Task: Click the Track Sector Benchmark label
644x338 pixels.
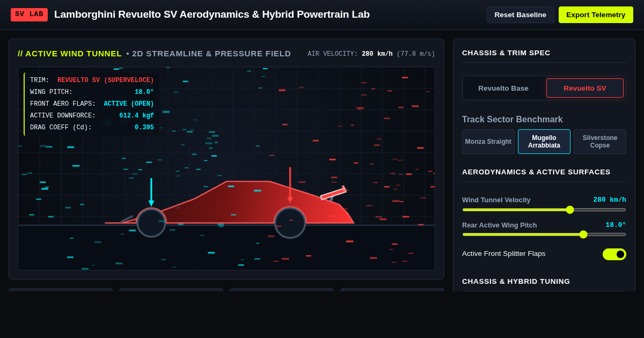Action: tap(513, 120)
